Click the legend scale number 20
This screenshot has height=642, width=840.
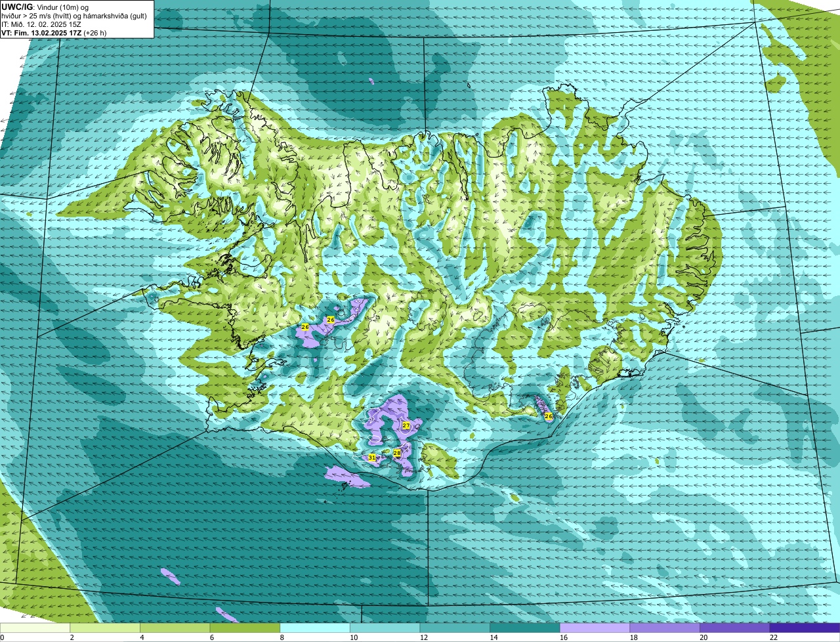click(703, 637)
